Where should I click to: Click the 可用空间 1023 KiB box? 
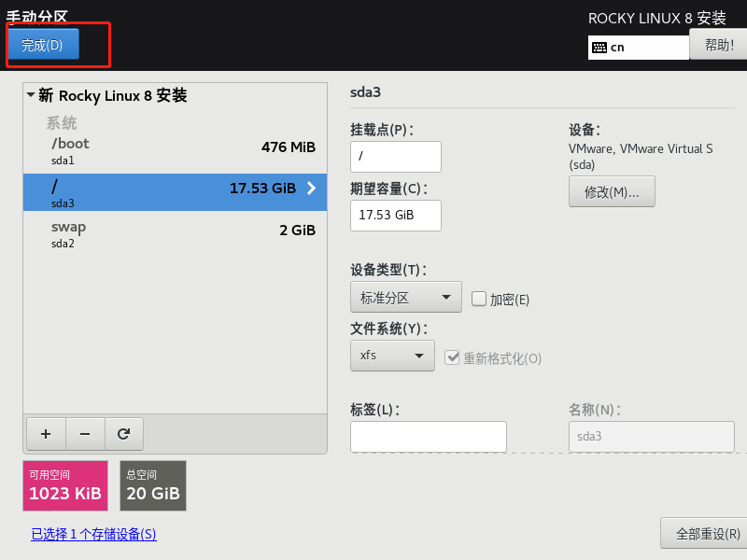(x=65, y=485)
